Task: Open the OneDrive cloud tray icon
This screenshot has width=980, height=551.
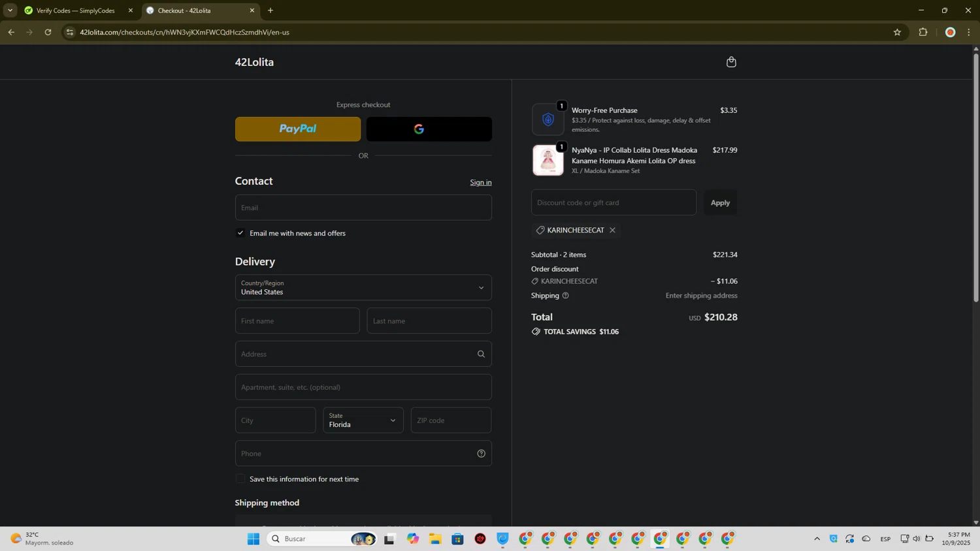Action: tap(866, 539)
